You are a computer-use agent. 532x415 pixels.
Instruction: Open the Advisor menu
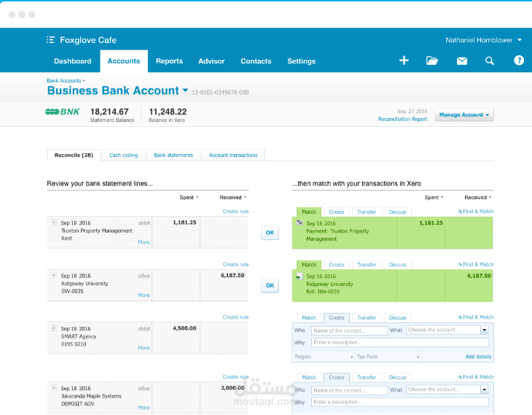pyautogui.click(x=211, y=61)
